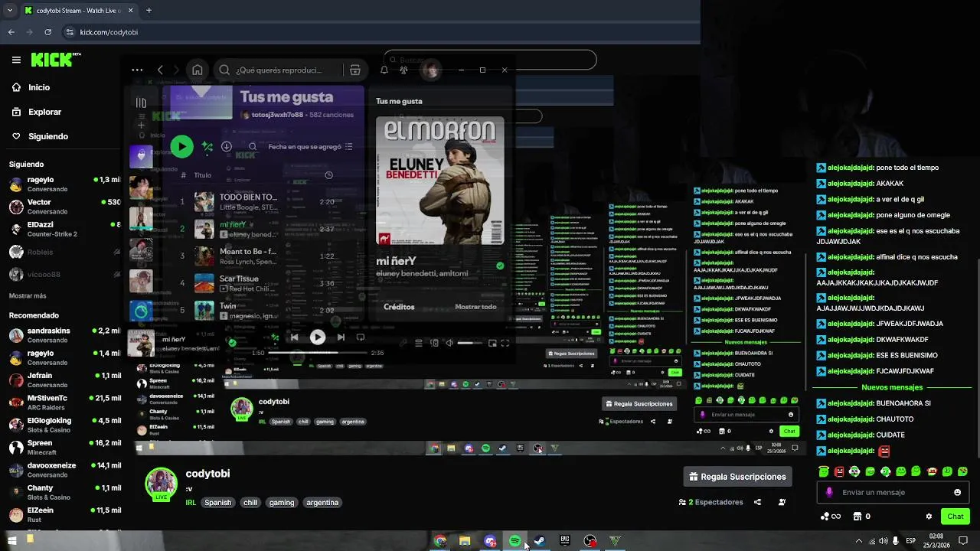Open Spotify profile avatar
Image resolution: width=980 pixels, height=551 pixels.
click(x=431, y=70)
